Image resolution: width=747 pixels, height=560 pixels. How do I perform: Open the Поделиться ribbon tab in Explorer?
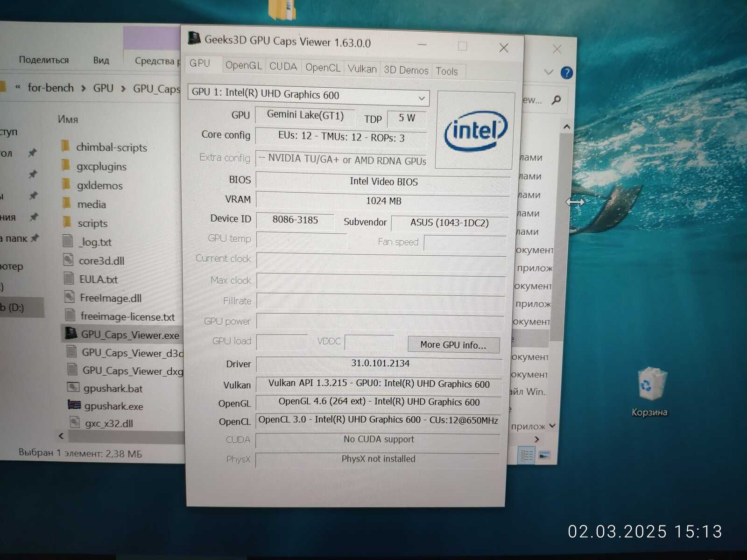click(43, 60)
